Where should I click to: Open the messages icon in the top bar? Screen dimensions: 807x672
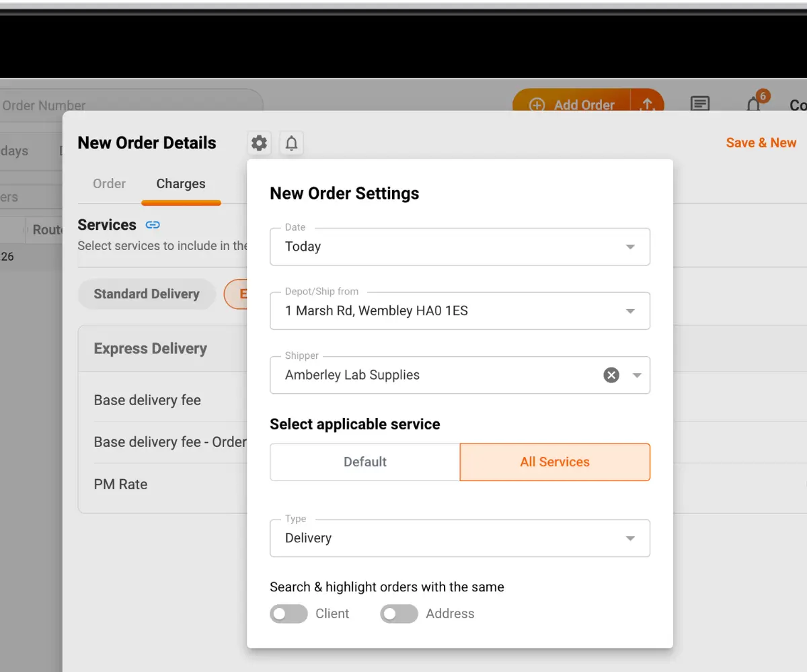[x=700, y=105]
